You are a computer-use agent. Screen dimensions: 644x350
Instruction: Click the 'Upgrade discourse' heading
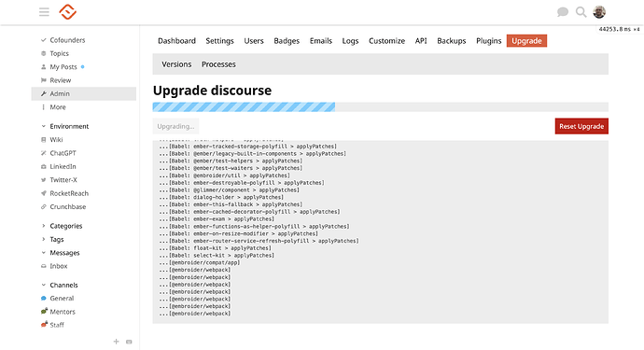(x=213, y=91)
